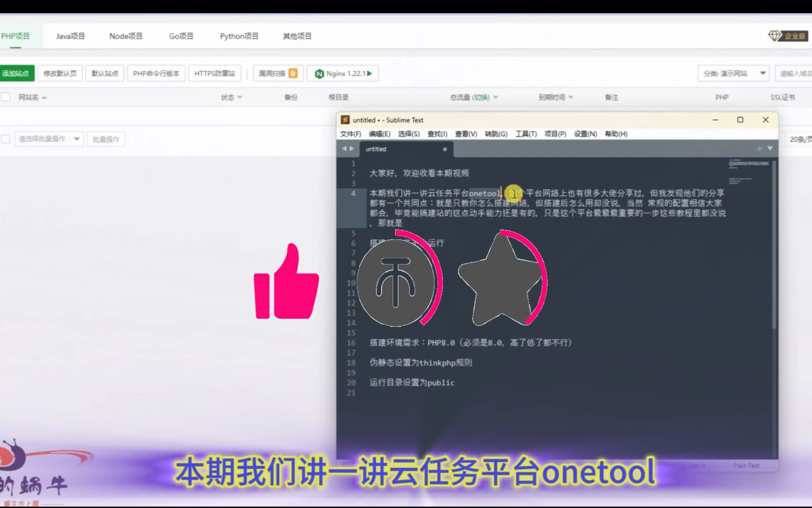This screenshot has width=812, height=508.
Task: Click the Sublime tab forward arrow
Action: (351, 149)
